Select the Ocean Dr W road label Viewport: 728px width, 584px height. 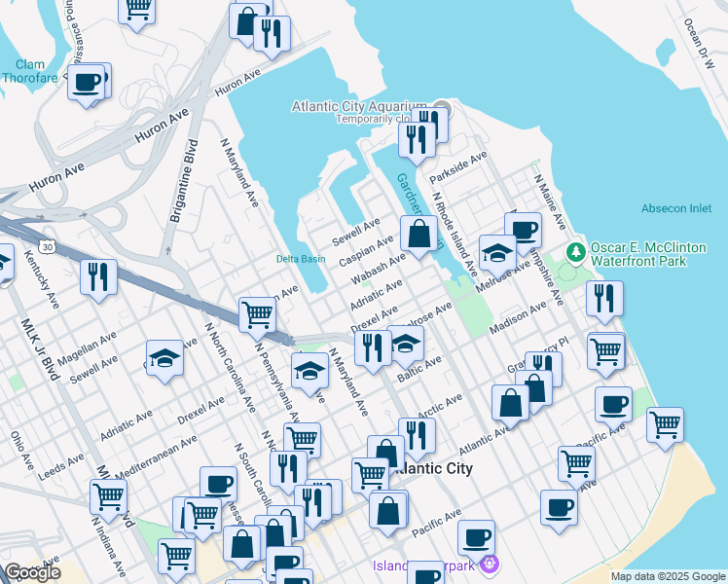[699, 44]
